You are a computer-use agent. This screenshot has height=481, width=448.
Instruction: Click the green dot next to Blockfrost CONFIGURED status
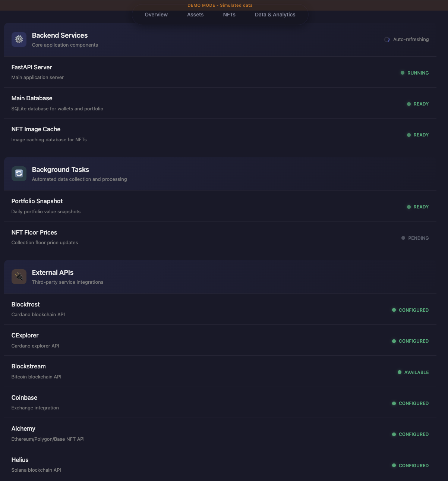(394, 310)
